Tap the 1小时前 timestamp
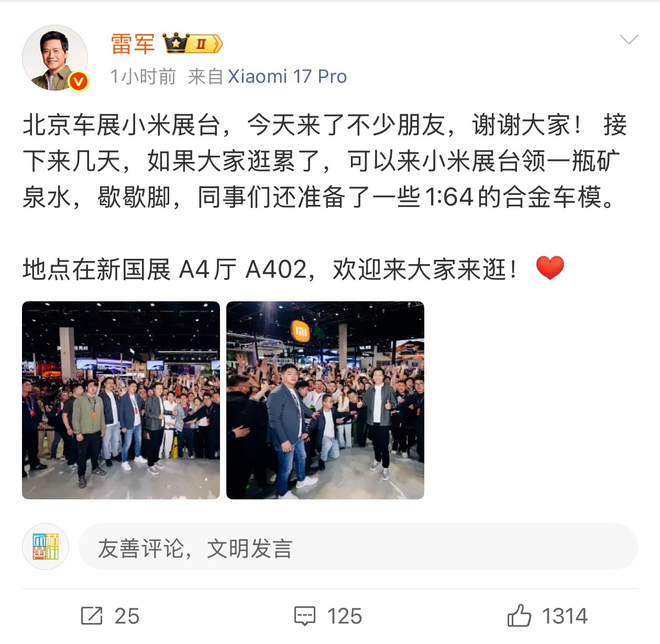 pyautogui.click(x=143, y=77)
